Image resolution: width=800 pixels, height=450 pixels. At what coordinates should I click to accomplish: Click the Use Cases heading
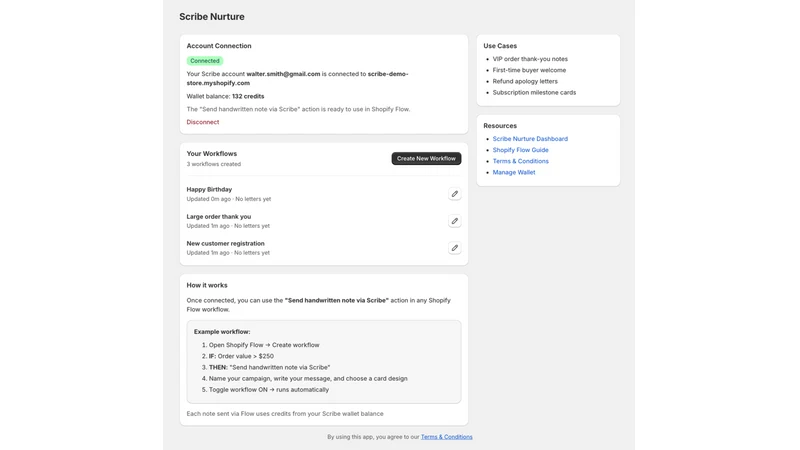(x=500, y=46)
